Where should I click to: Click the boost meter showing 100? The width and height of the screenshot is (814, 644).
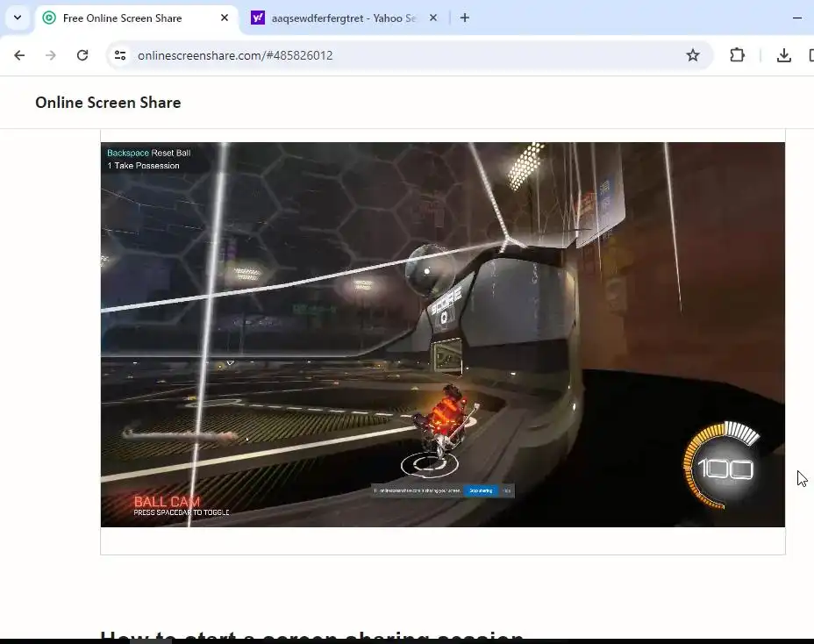pyautogui.click(x=723, y=466)
